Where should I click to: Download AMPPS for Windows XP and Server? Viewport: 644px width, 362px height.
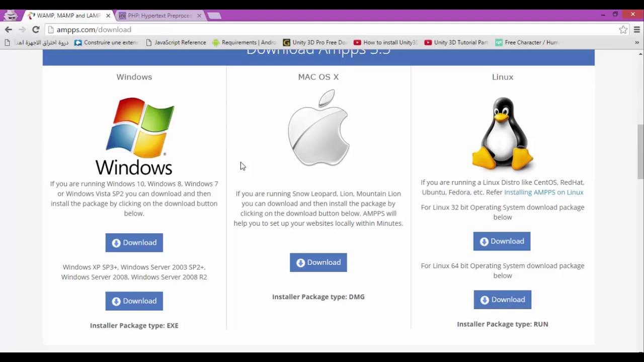tap(134, 301)
